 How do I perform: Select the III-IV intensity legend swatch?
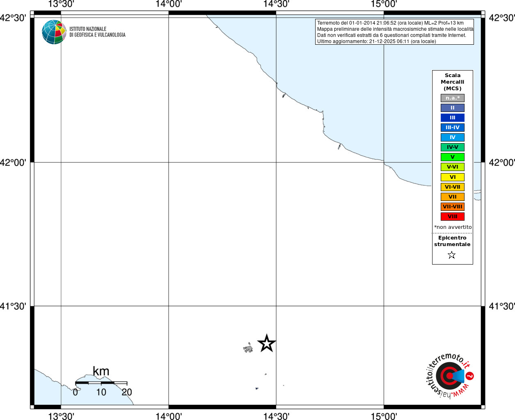(x=453, y=128)
